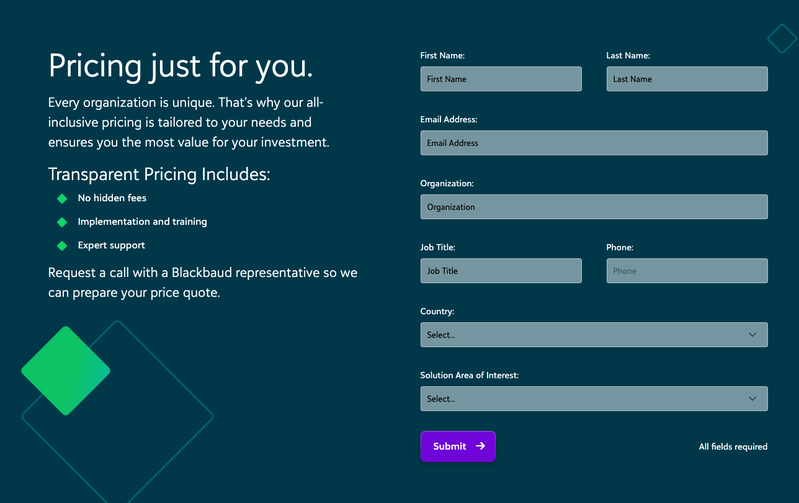Click the 'Expert support' list item
The width and height of the screenshot is (799, 503).
point(111,246)
